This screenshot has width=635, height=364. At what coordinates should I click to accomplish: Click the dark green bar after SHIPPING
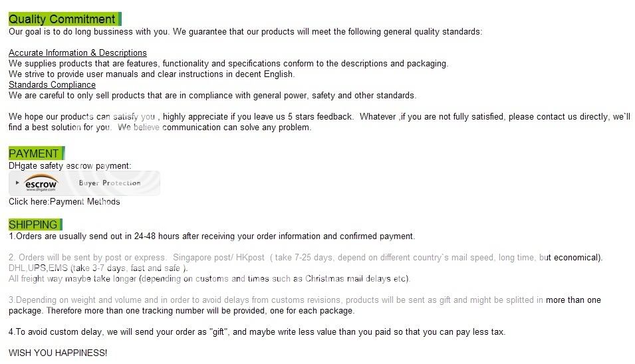point(61,225)
